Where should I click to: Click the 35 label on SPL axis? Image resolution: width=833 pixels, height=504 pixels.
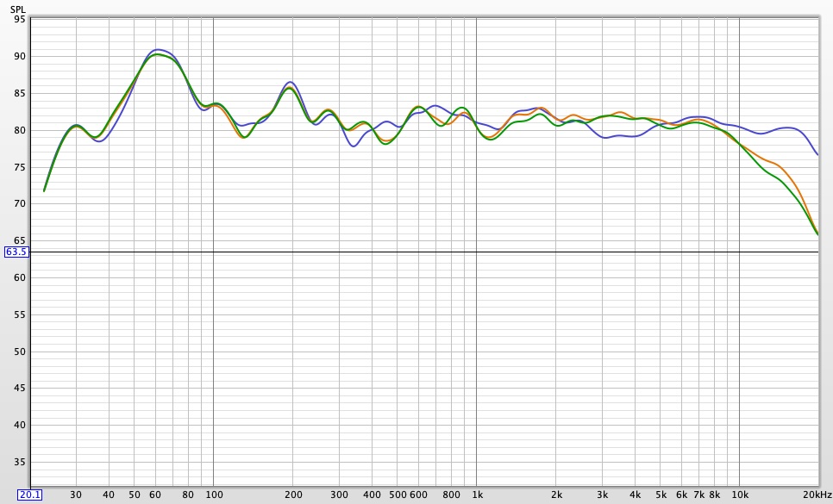(20, 462)
